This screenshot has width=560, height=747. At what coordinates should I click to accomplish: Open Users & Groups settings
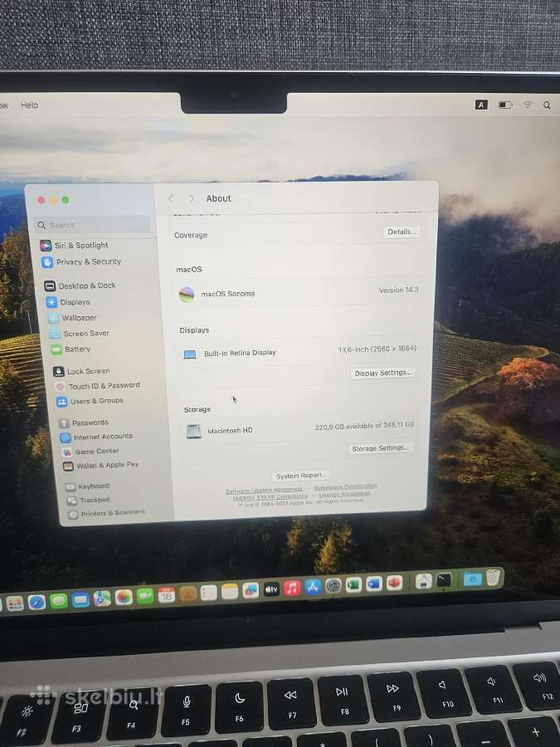pyautogui.click(x=90, y=401)
